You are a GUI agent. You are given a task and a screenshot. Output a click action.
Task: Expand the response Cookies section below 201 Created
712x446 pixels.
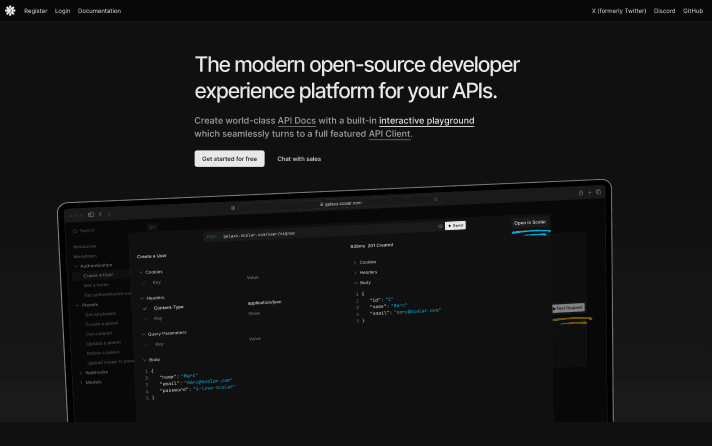[365, 262]
